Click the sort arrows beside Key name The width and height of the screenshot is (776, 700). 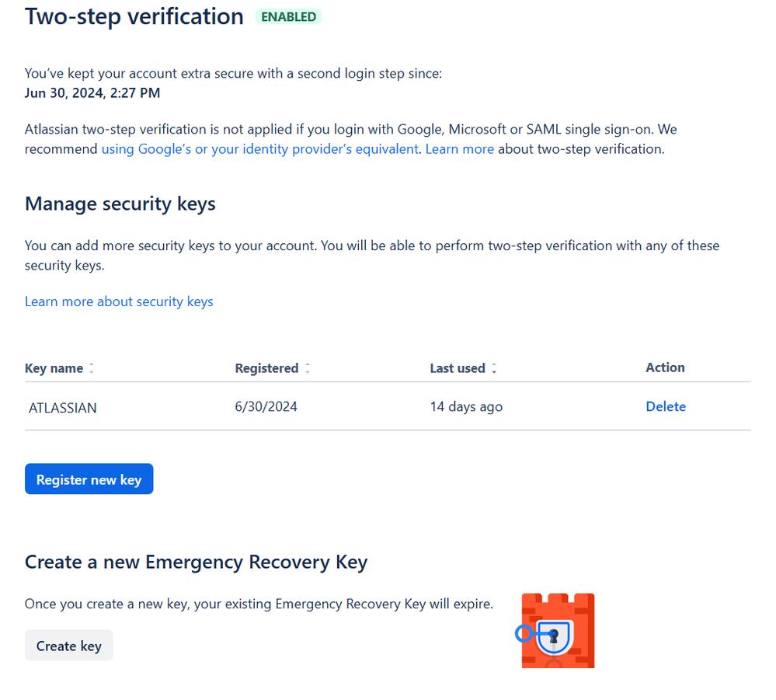tap(92, 369)
